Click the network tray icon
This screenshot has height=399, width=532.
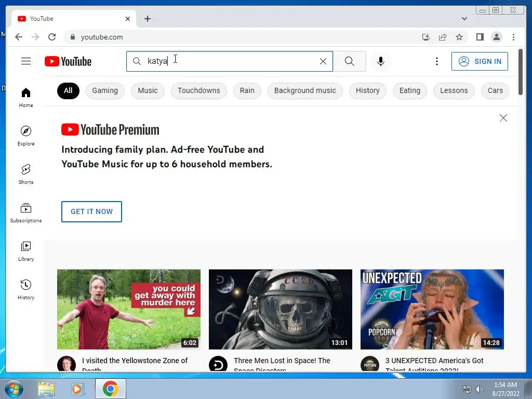[467, 389]
